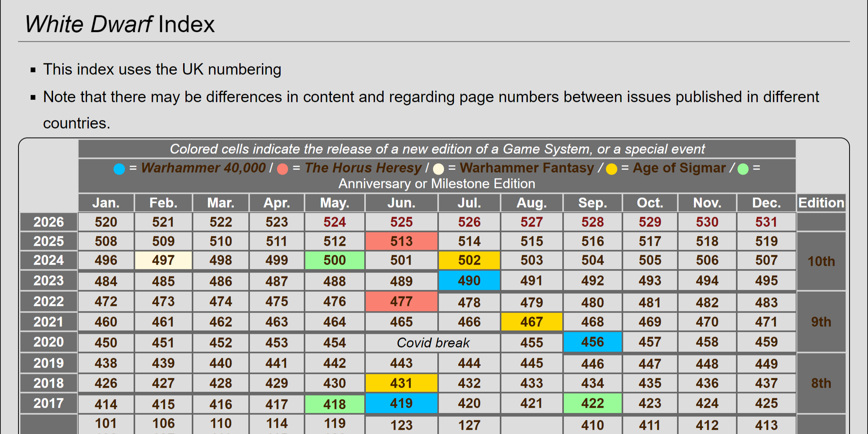Click the 8th edition link
The width and height of the screenshot is (868, 434).
821,383
